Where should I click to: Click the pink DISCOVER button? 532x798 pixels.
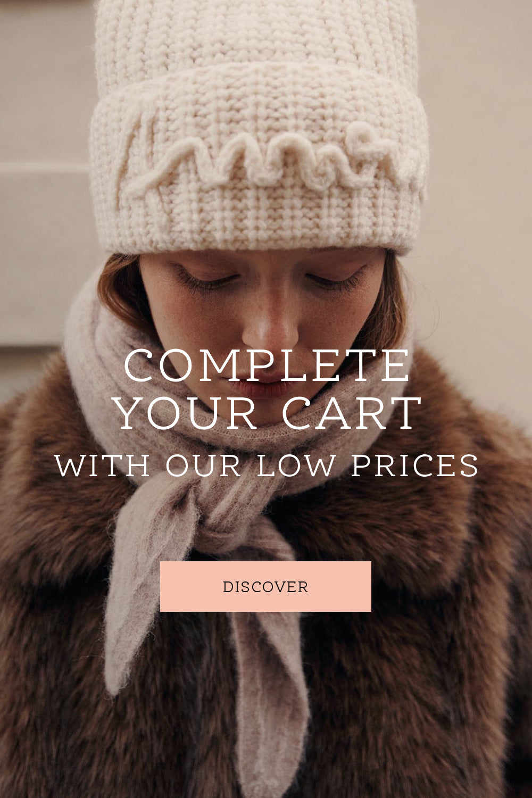coord(265,586)
